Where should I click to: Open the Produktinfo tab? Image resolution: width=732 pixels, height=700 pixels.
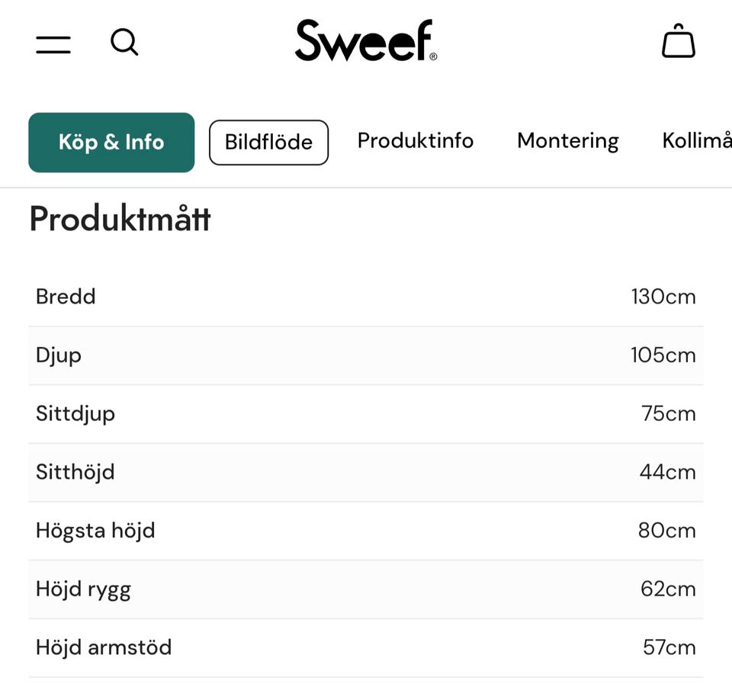point(416,141)
